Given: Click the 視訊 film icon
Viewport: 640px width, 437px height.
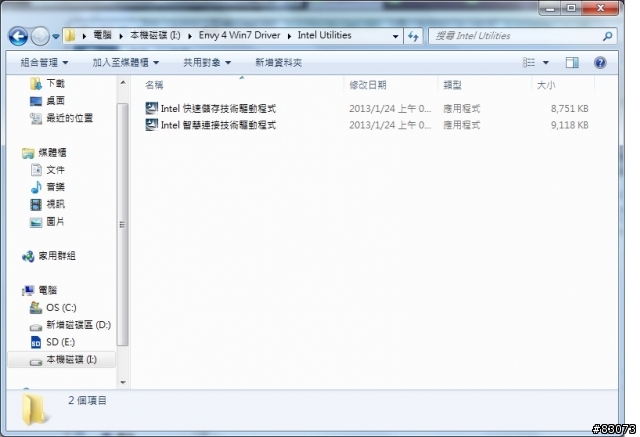Looking at the screenshot, I should 36,204.
